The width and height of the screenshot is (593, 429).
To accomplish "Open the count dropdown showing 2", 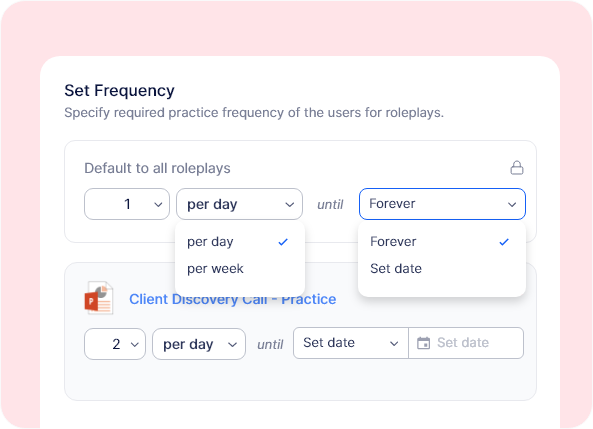I will coord(115,344).
